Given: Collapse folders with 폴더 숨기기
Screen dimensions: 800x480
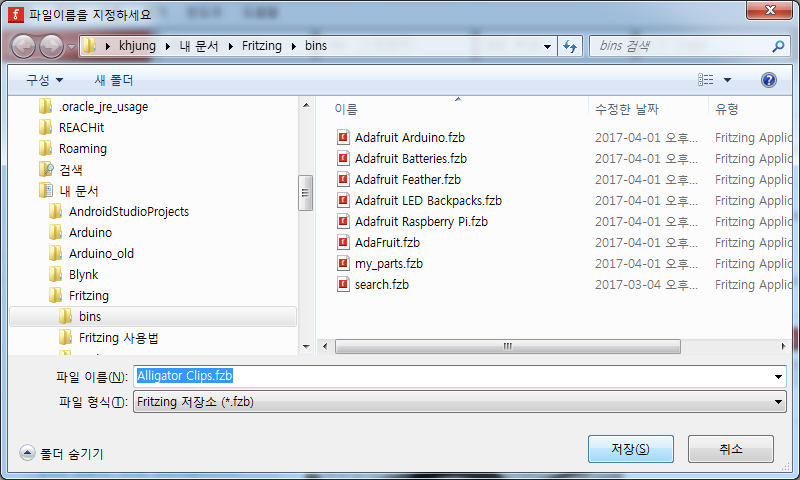Looking at the screenshot, I should click(62, 453).
